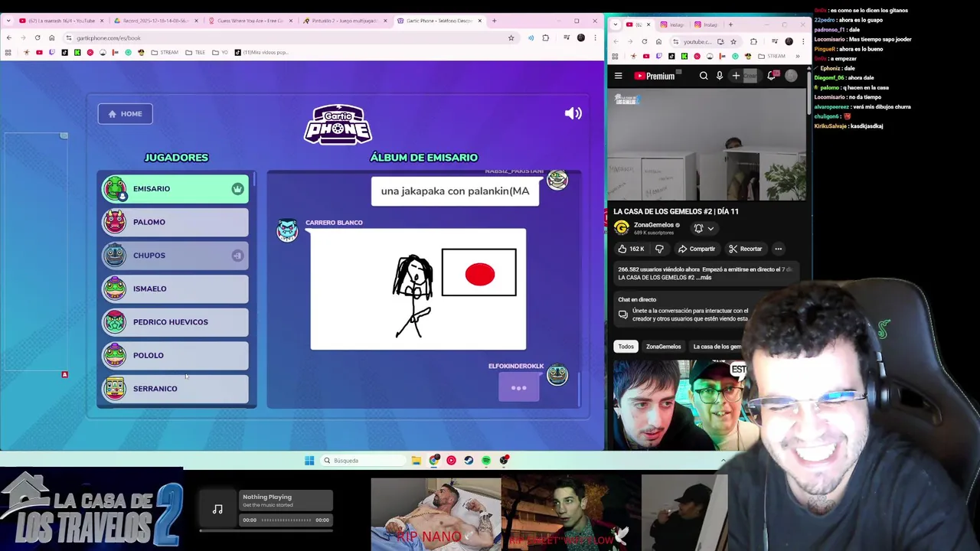Select player PEDRICO HUEVICOS in the list
This screenshot has height=551, width=980.
pyautogui.click(x=175, y=322)
